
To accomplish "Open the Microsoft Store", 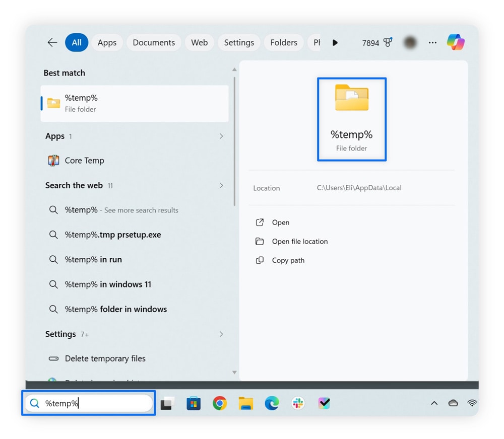I will pos(194,403).
